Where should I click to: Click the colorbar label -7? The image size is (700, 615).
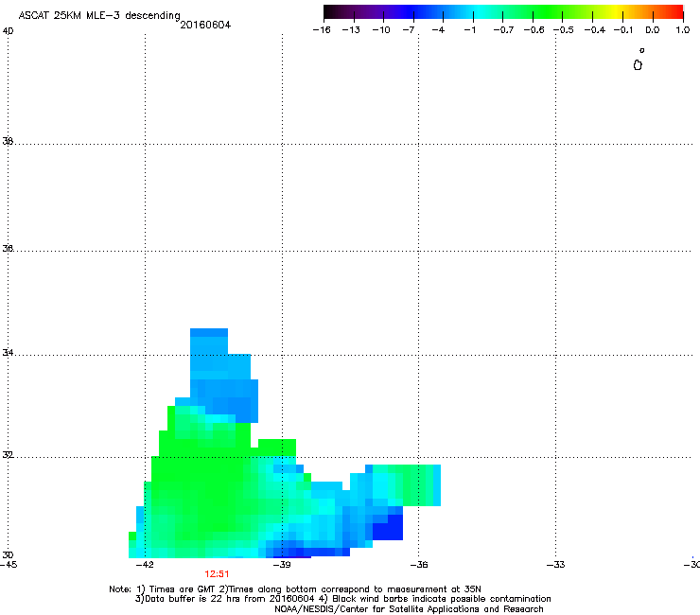(409, 30)
